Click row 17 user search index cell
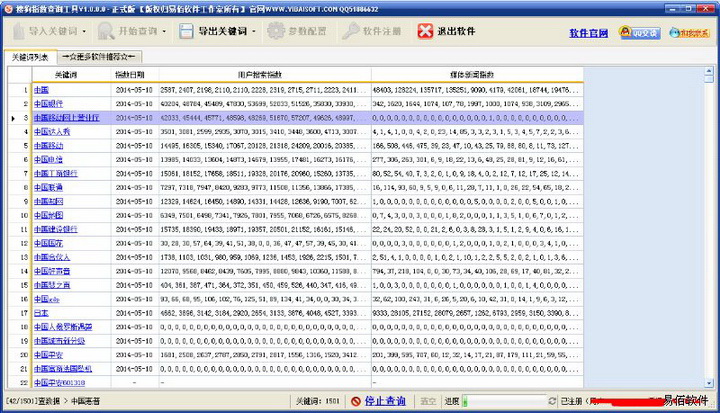Image resolution: width=720 pixels, height=413 pixels. [265, 313]
